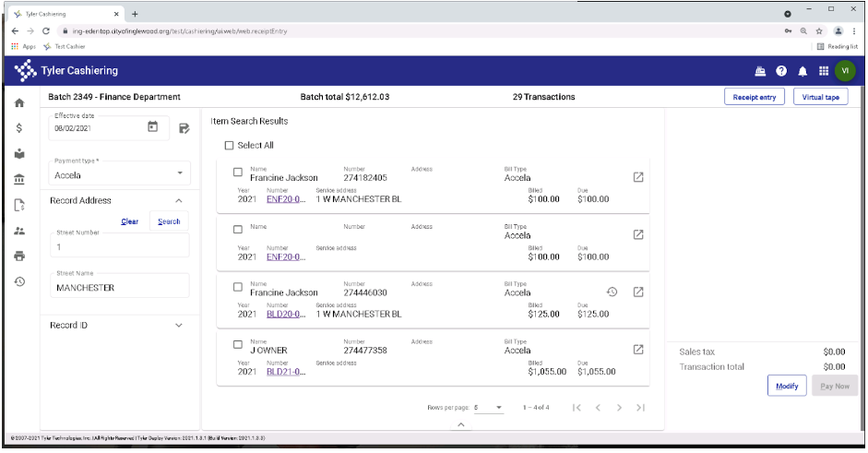This screenshot has height=453, width=868.
Task: Click the Street Name field with MANCHESTER
Action: [x=120, y=286]
